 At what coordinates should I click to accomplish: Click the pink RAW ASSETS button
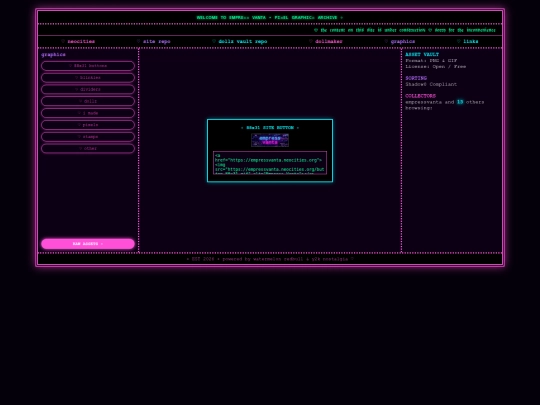point(88,243)
